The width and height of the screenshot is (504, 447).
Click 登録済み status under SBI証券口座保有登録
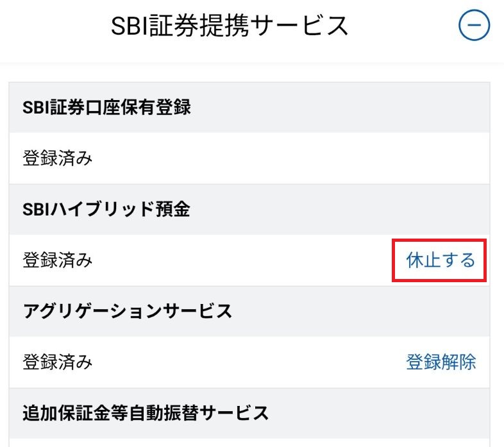click(58, 158)
